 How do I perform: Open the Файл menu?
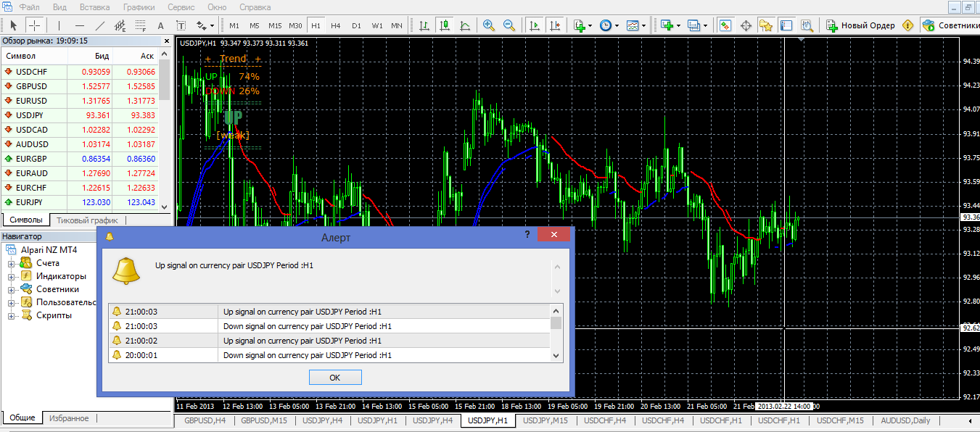click(x=30, y=7)
